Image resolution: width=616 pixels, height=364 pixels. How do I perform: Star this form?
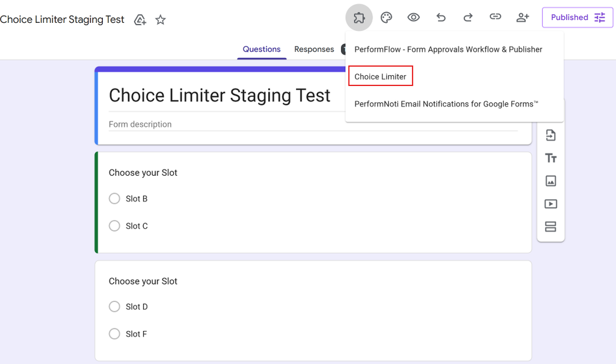pyautogui.click(x=160, y=20)
